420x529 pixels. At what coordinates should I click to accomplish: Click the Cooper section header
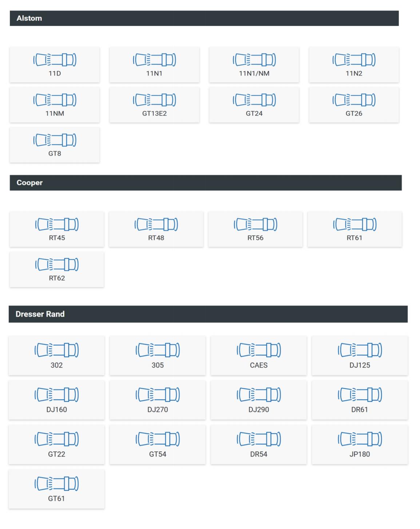206,183
